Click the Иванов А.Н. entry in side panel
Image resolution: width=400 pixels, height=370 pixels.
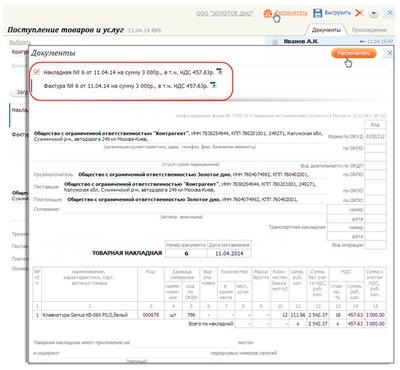[x=301, y=41]
